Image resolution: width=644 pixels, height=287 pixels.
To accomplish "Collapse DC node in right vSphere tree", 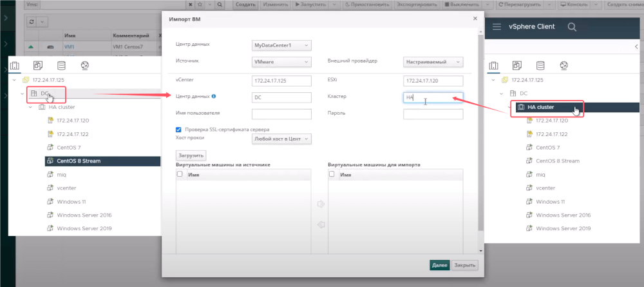I will coord(501,94).
